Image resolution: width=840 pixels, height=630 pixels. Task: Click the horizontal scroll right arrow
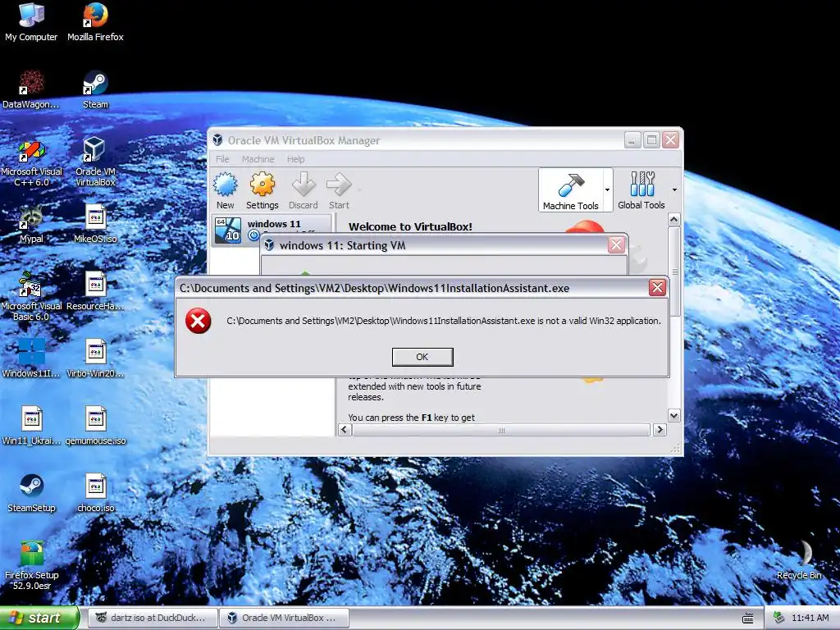point(660,430)
